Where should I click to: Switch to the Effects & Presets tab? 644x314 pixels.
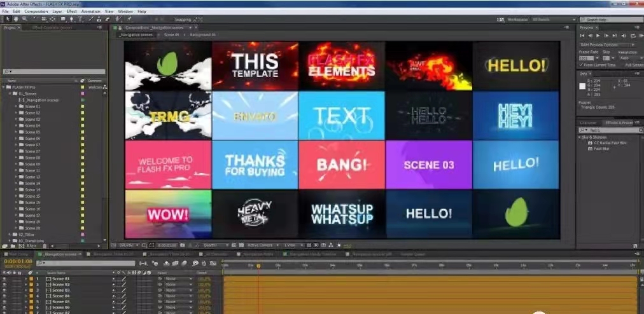click(x=619, y=122)
